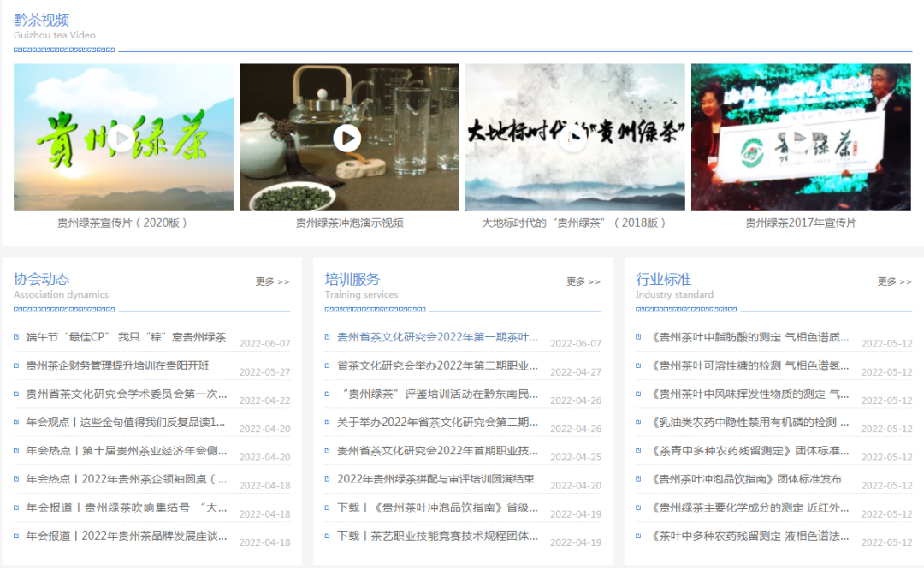Open article 年会热点丨第十届贵州茶业经济年会

(127, 450)
